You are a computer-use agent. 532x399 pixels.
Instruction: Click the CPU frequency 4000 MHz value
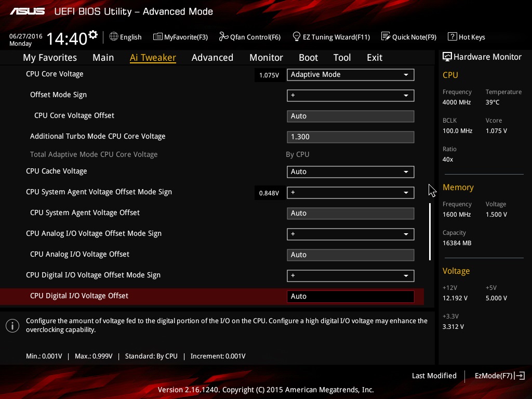coord(457,102)
